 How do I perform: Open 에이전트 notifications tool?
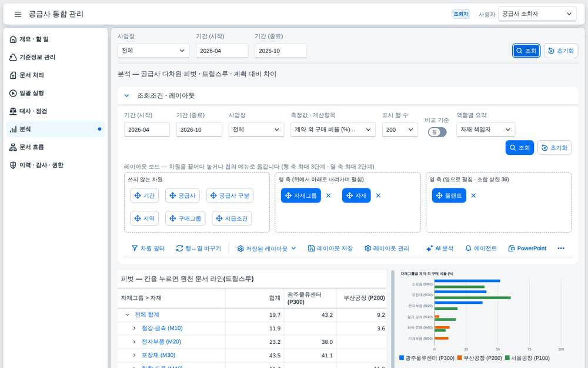coord(481,248)
